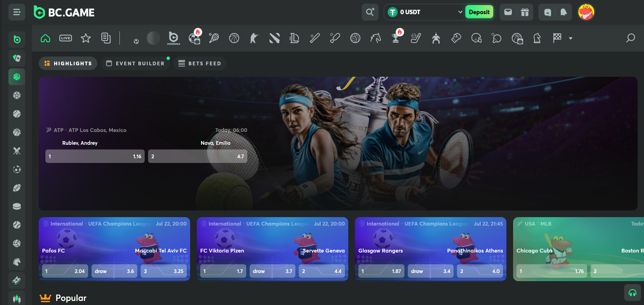The width and height of the screenshot is (644, 305).
Task: Expand the USDT currency dropdown
Action: [x=460, y=12]
